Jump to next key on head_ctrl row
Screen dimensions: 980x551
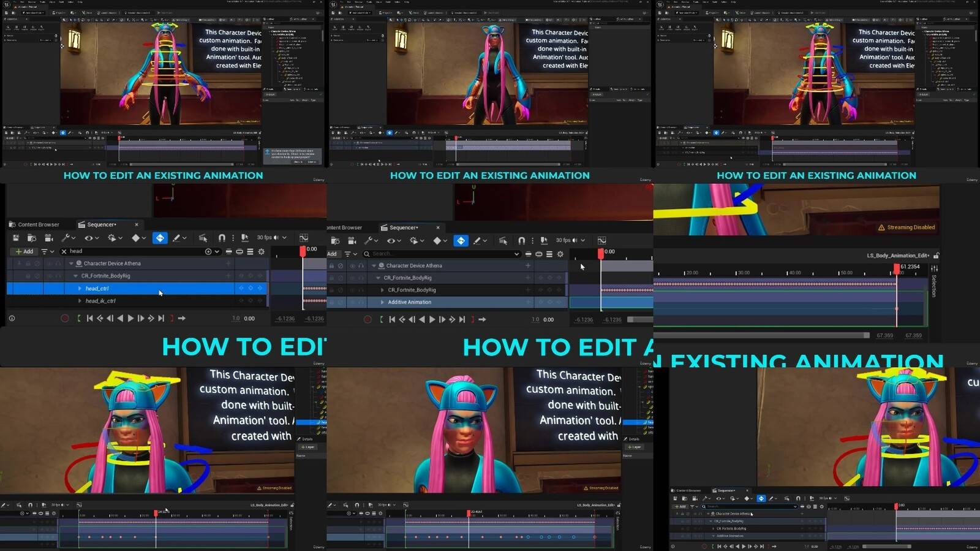pos(260,288)
